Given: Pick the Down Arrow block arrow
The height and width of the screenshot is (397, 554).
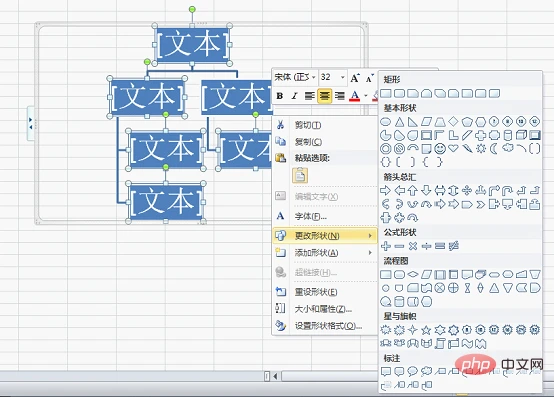Looking at the screenshot, I should [426, 191].
